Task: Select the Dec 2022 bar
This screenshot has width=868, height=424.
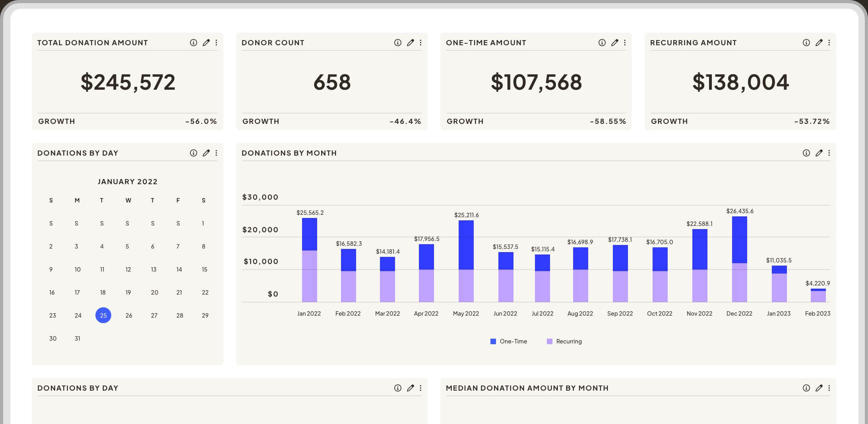Action: 740,259
